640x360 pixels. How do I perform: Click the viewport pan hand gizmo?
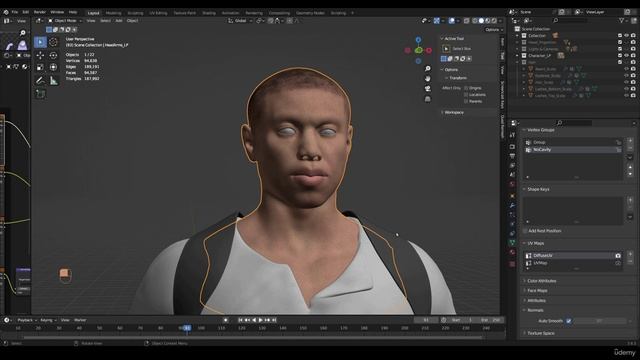(427, 78)
